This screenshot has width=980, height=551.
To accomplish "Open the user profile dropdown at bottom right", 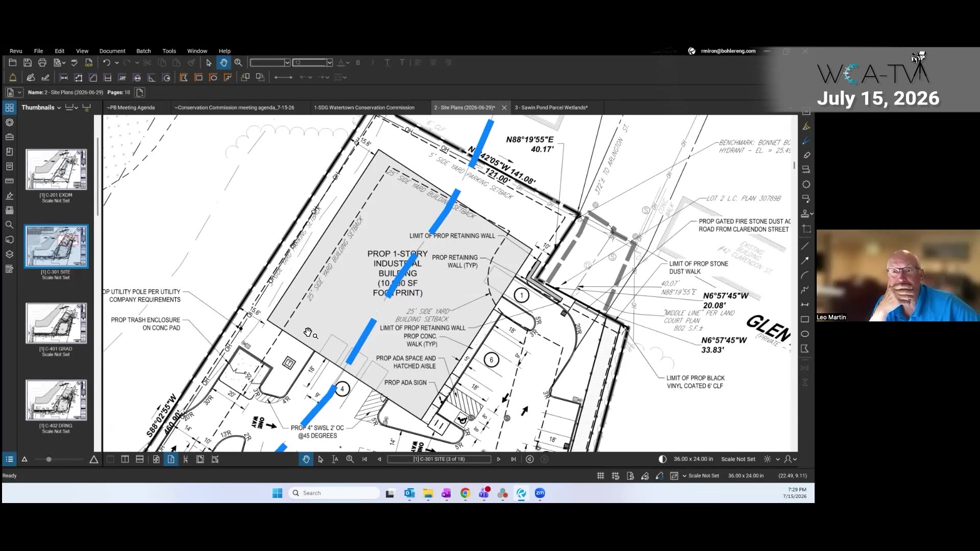I will 791,460.
